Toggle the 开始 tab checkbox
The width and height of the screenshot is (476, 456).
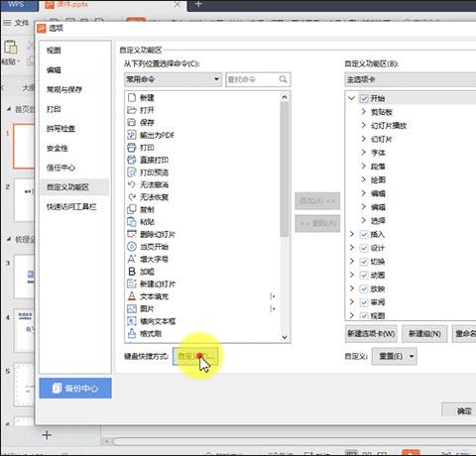(x=364, y=98)
